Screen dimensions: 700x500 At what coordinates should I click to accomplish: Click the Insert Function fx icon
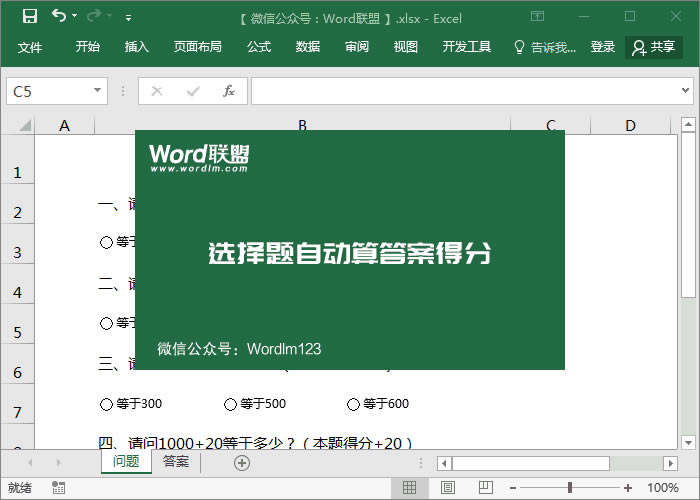pos(228,91)
